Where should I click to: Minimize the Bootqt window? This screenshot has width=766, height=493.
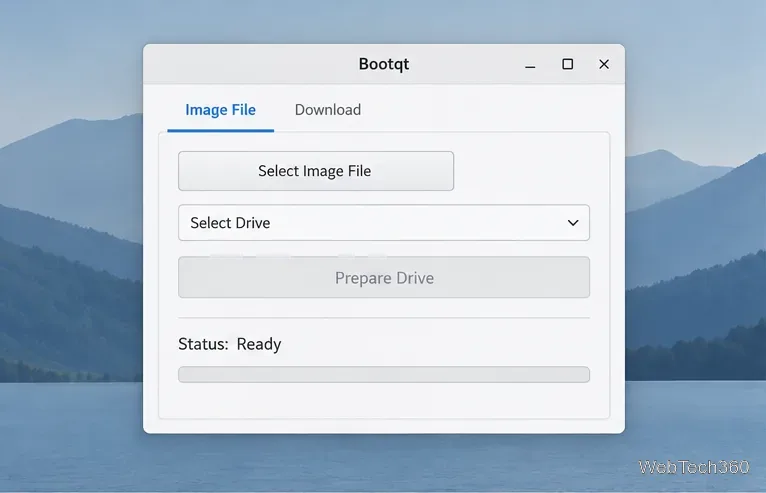[530, 64]
